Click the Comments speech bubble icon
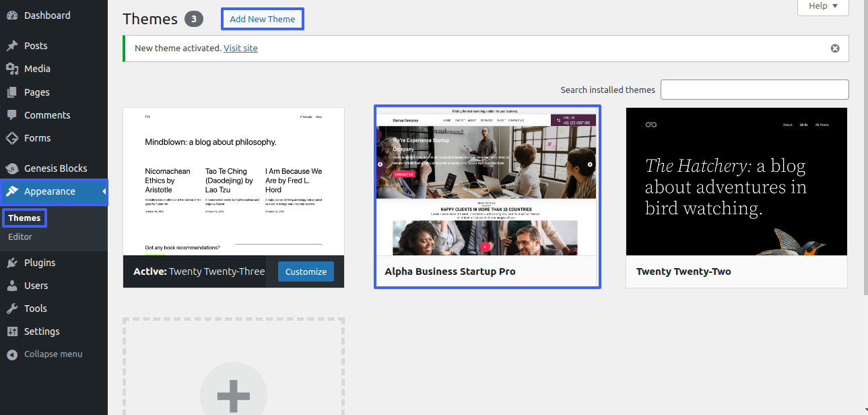868x415 pixels. (x=12, y=115)
